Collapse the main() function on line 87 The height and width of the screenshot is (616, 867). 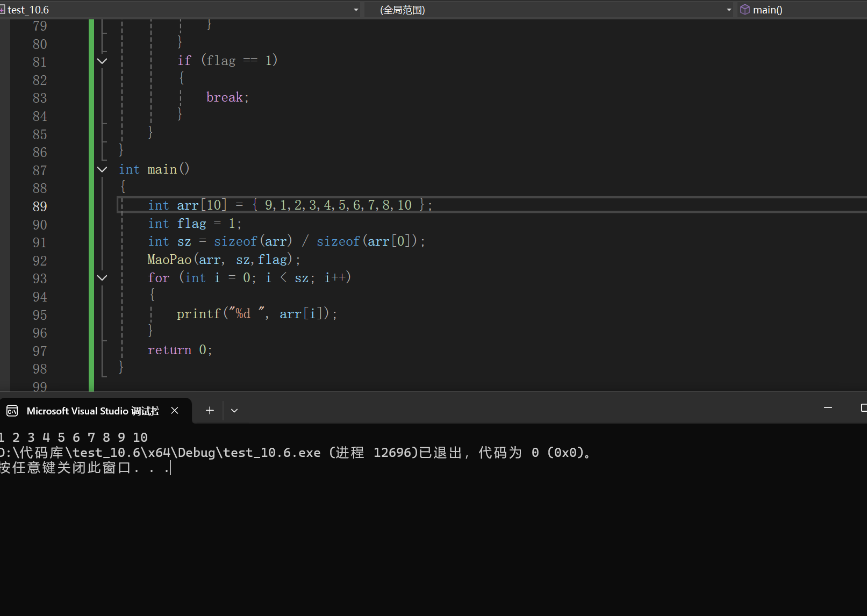pyautogui.click(x=102, y=170)
